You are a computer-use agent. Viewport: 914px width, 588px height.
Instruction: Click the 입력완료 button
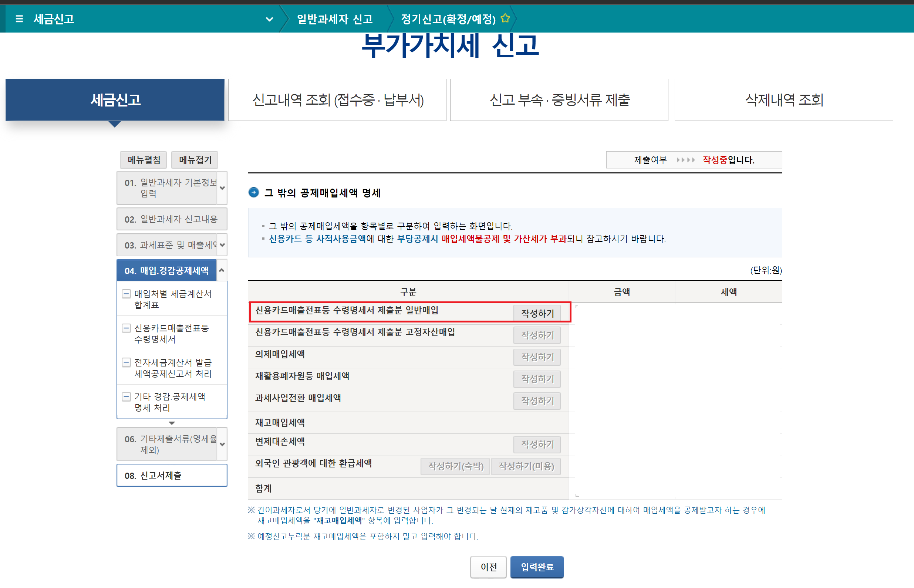537,567
